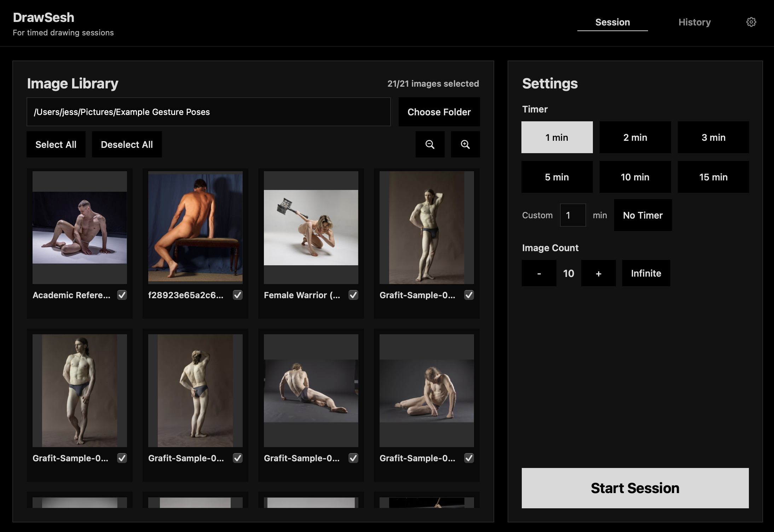Screen dimensions: 774x532
Task: Increase image count with plus button
Action: 598,273
